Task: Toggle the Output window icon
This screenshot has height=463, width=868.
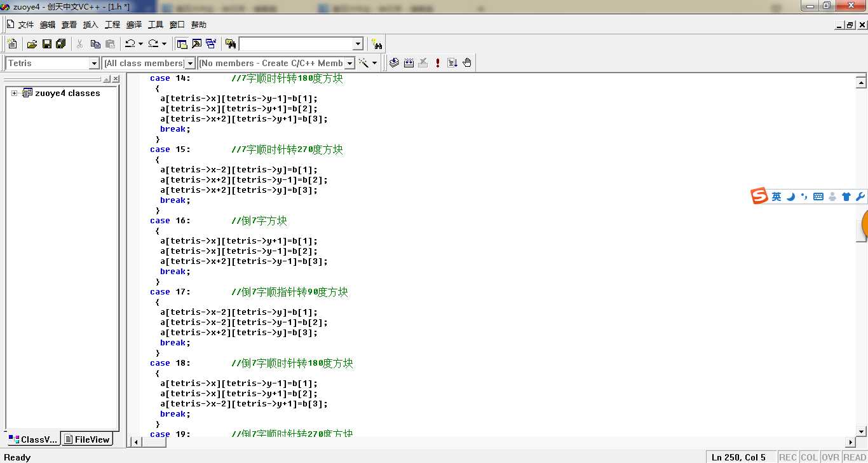Action: (x=196, y=44)
